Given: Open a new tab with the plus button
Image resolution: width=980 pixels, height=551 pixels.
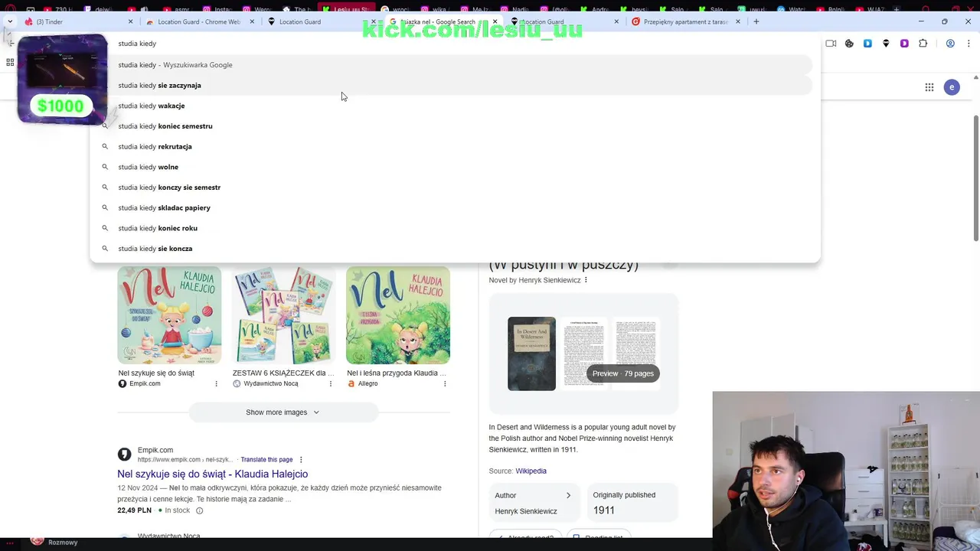Looking at the screenshot, I should point(756,21).
